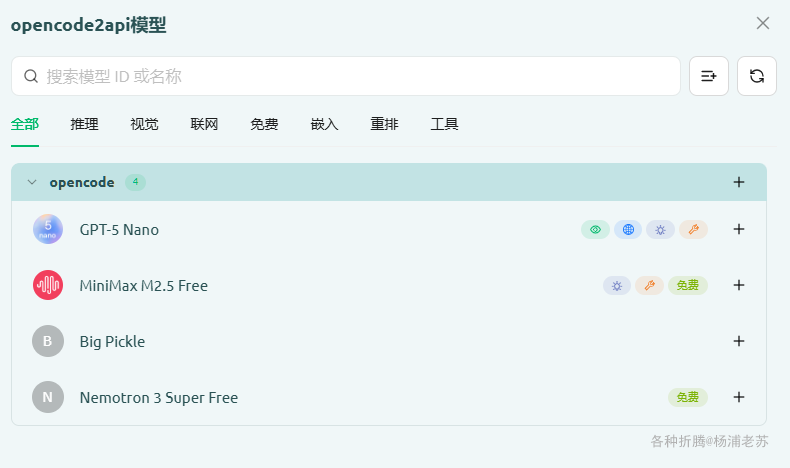790x468 pixels.
Task: Click the batch add models list icon
Action: tap(709, 76)
